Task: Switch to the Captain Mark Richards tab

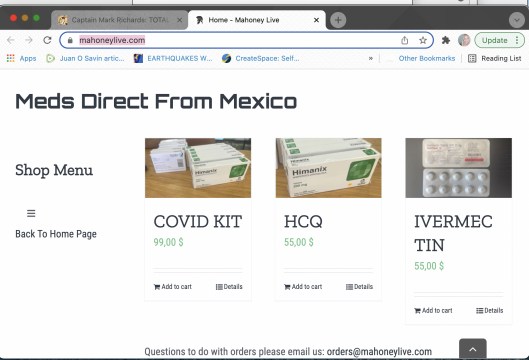Action: (119, 20)
